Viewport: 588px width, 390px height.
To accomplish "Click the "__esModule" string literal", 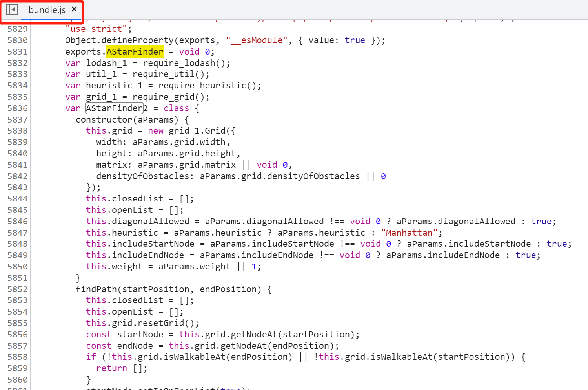I will (x=257, y=40).
